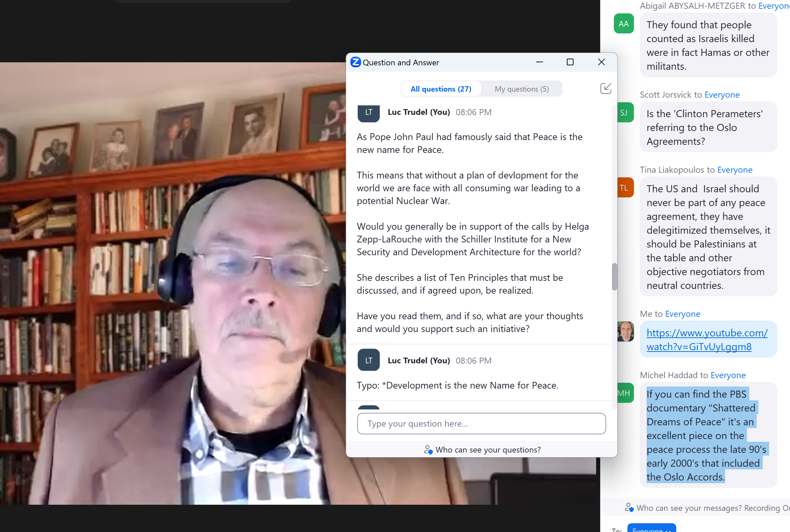Click the 'Typo: *Development is the new Name for Peace.' question
790x532 pixels.
point(457,386)
